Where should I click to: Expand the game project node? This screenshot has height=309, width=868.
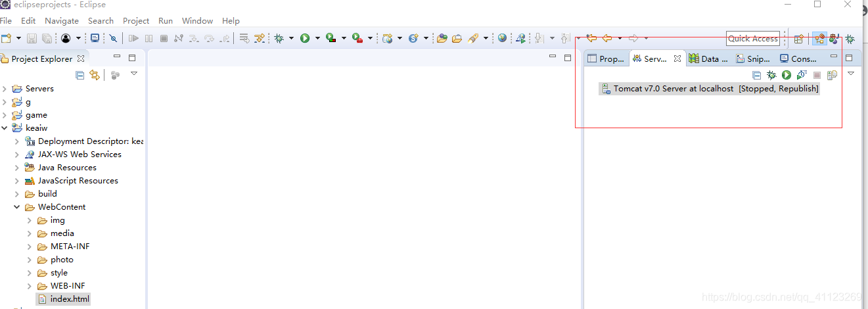coord(5,115)
